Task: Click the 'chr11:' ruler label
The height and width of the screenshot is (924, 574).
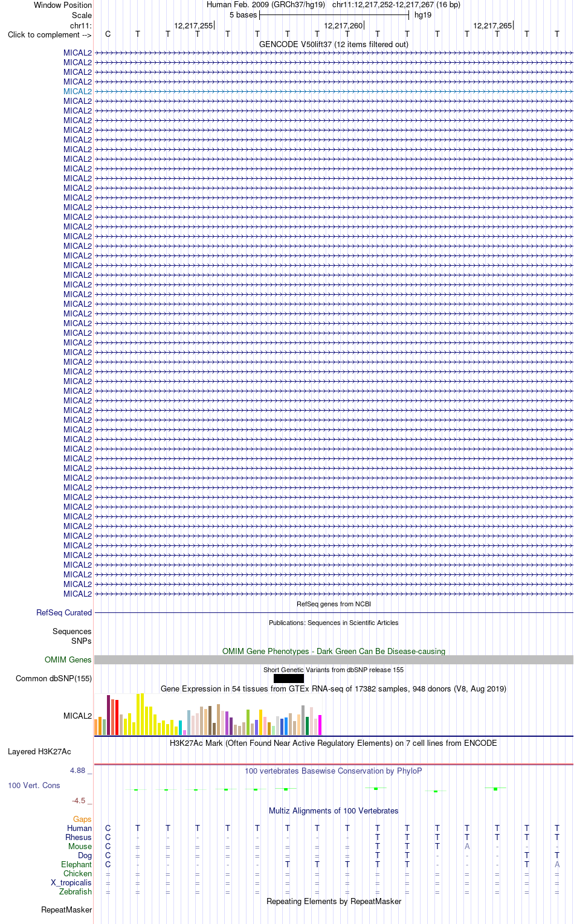Action: 81,25
